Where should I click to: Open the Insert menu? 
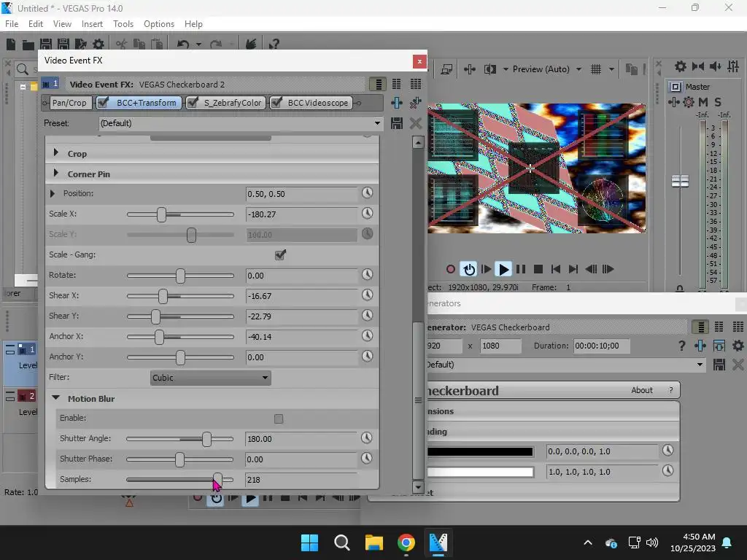[92, 24]
